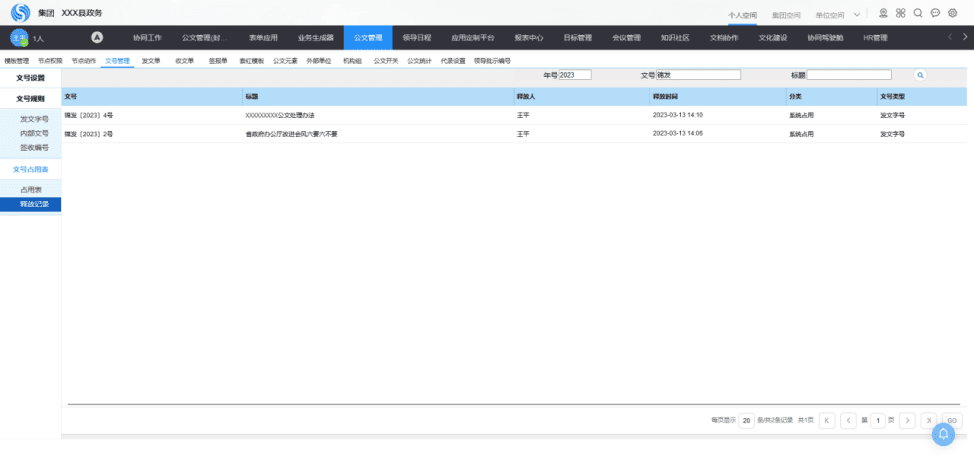Switch to 公文统计 sub-tab

419,61
